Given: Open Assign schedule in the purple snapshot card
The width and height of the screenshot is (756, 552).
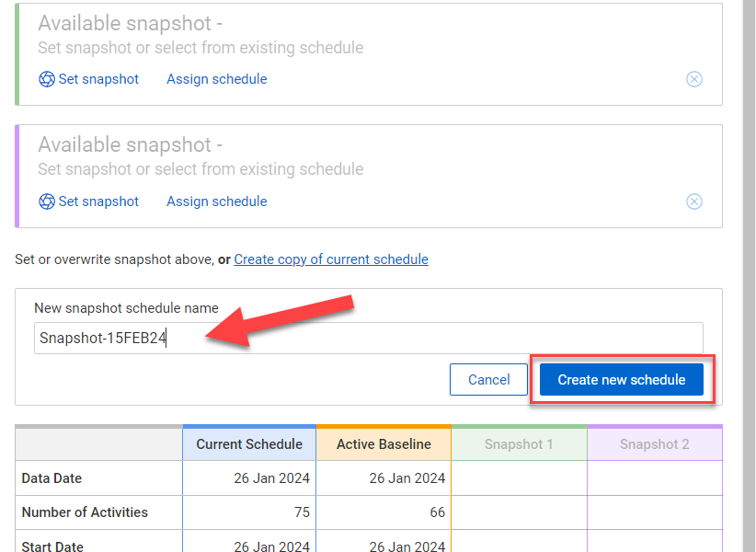Looking at the screenshot, I should tap(216, 201).
